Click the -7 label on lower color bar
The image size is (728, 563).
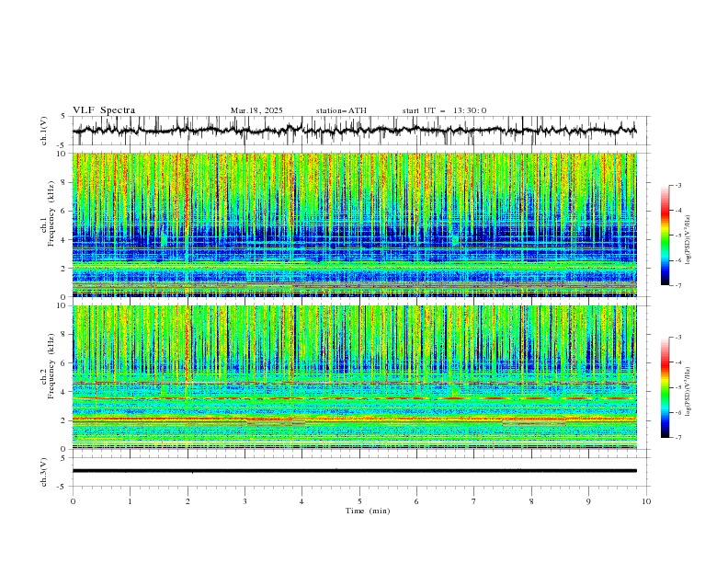(678, 437)
